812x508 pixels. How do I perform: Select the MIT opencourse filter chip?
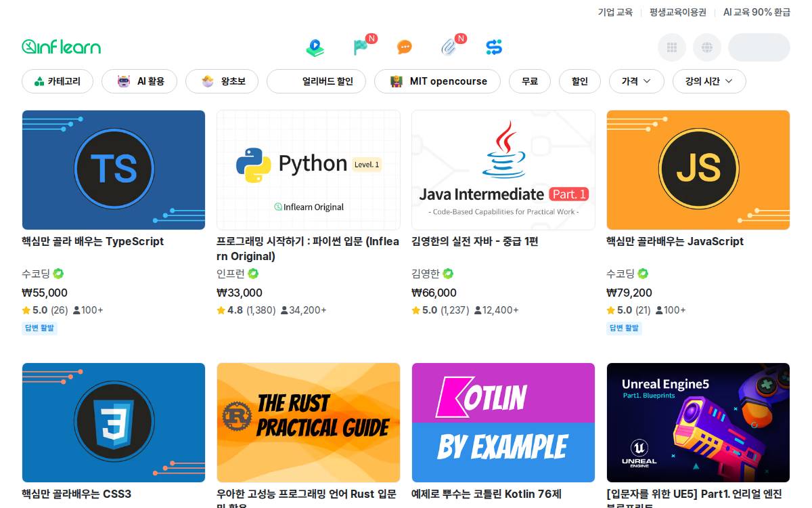[437, 81]
